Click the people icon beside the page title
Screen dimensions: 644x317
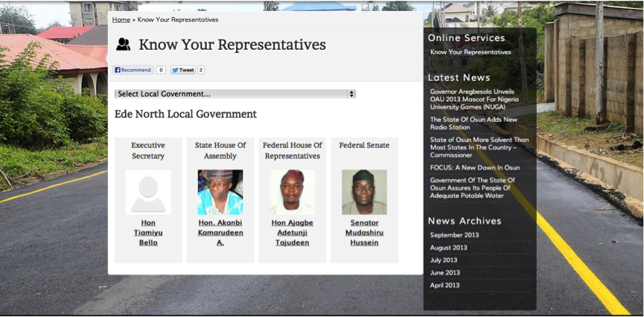pos(123,45)
